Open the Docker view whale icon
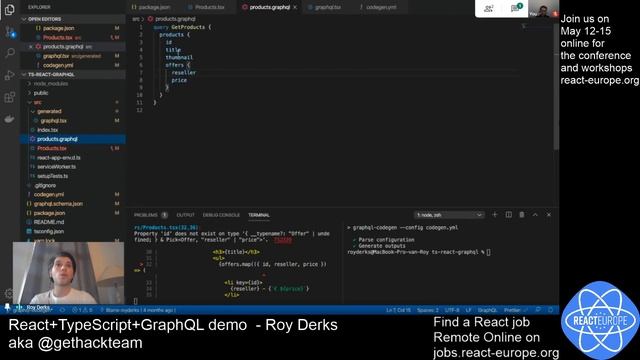Screen dimensions: 640x360 pyautogui.click(x=9, y=119)
